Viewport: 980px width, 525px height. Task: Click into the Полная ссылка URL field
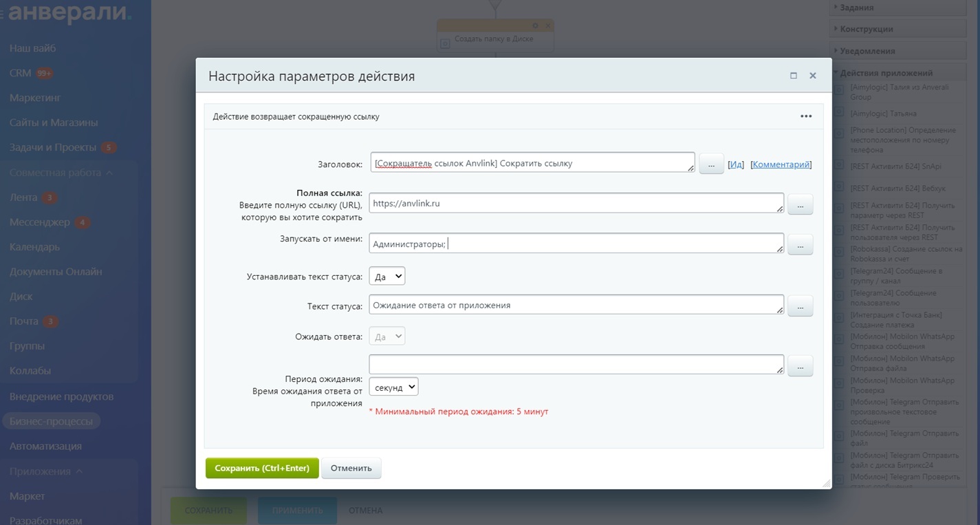(576, 203)
